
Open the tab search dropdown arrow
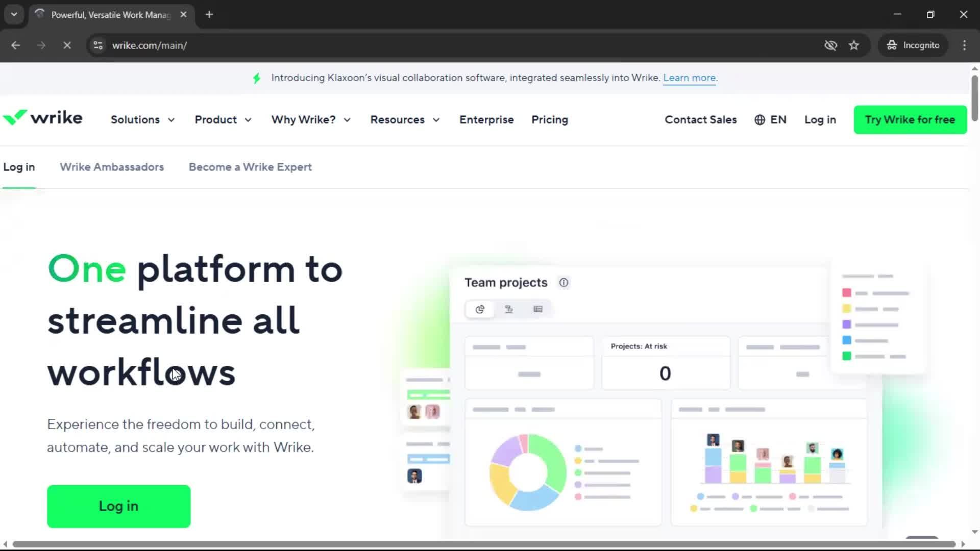pyautogui.click(x=14, y=14)
